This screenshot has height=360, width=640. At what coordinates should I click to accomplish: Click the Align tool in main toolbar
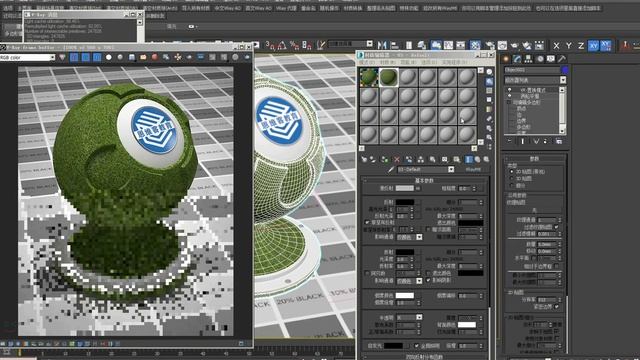click(x=395, y=45)
